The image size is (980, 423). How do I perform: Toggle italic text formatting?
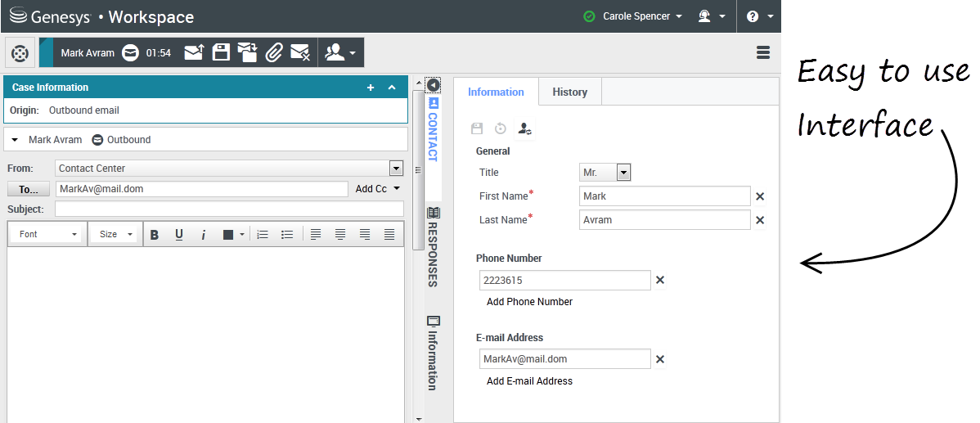(x=204, y=235)
